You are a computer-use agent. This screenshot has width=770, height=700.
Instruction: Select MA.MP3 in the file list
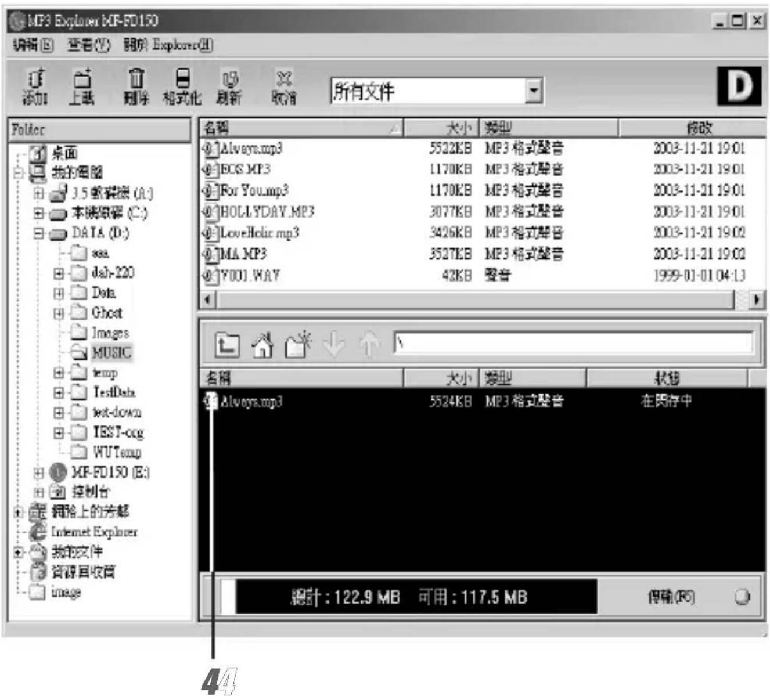[244, 254]
